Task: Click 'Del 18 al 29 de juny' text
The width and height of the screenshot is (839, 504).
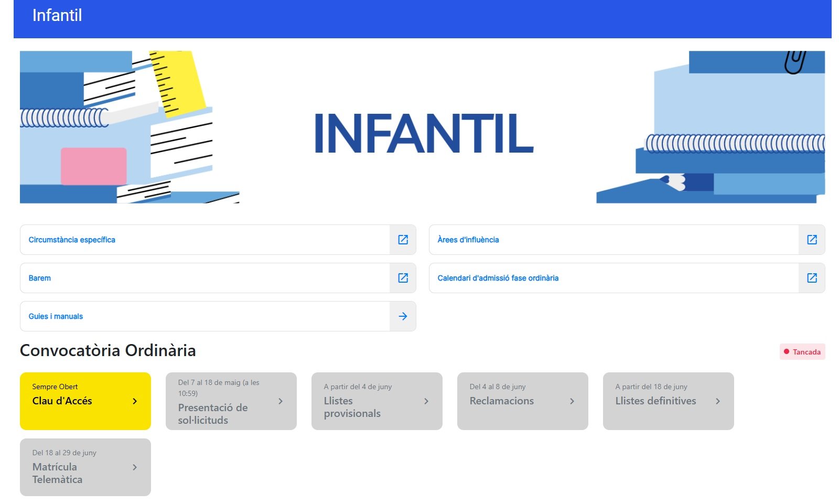Action: coord(64,453)
